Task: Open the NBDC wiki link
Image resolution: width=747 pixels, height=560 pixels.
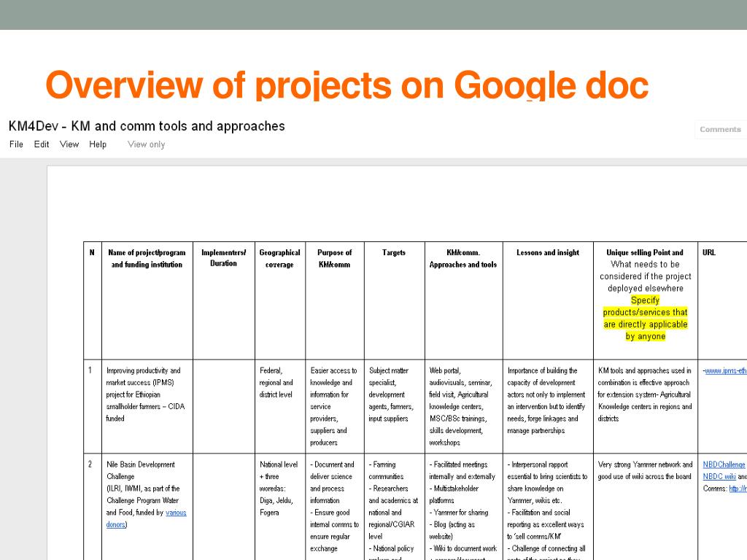Action: coord(719,476)
